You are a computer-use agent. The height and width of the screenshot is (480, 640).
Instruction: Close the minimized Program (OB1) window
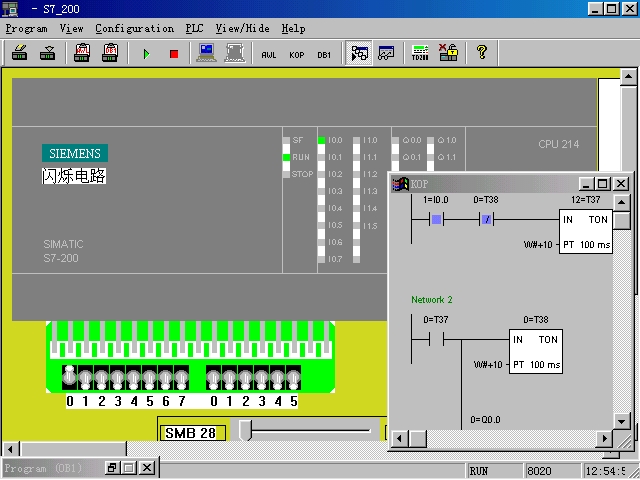(x=147, y=468)
